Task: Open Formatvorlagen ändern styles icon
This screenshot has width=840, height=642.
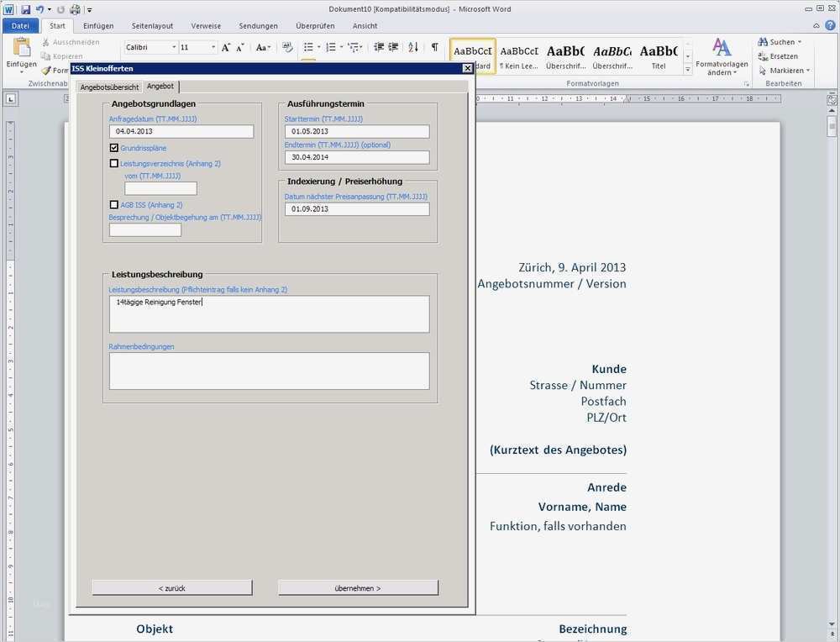Action: pyautogui.click(x=722, y=50)
